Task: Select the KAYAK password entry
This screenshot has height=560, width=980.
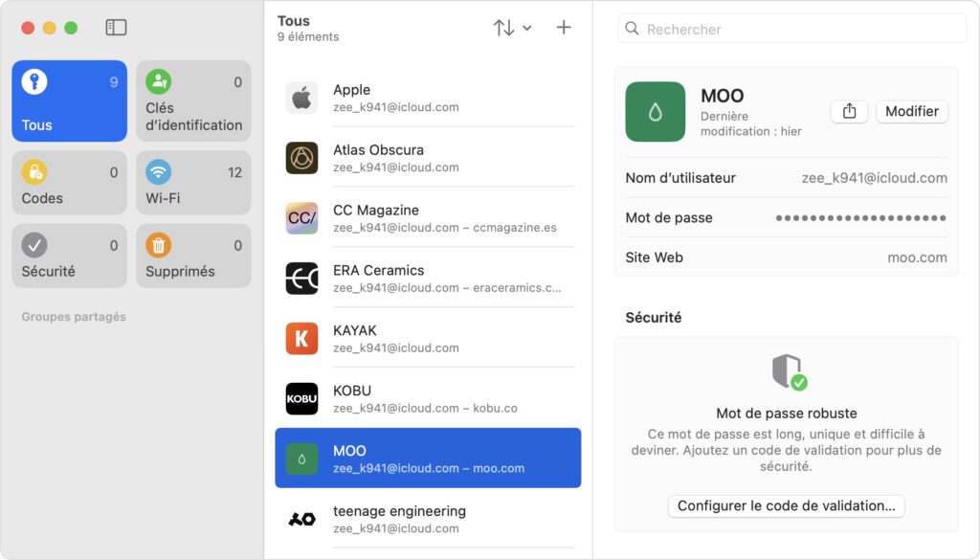Action: pos(428,339)
